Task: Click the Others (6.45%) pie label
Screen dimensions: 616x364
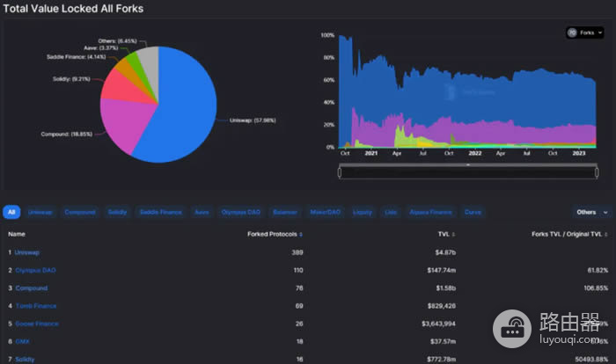Action: 117,40
